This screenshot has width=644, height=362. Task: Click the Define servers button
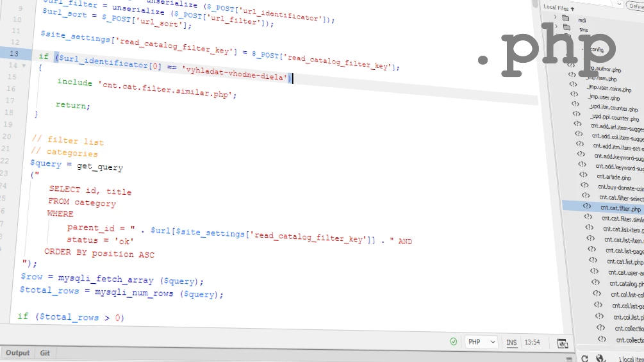click(x=636, y=6)
